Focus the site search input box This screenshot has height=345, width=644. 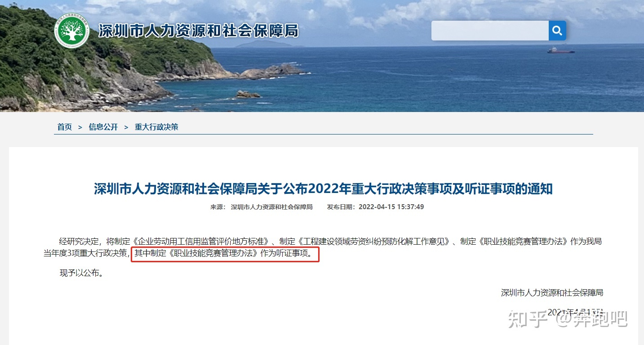tap(490, 31)
